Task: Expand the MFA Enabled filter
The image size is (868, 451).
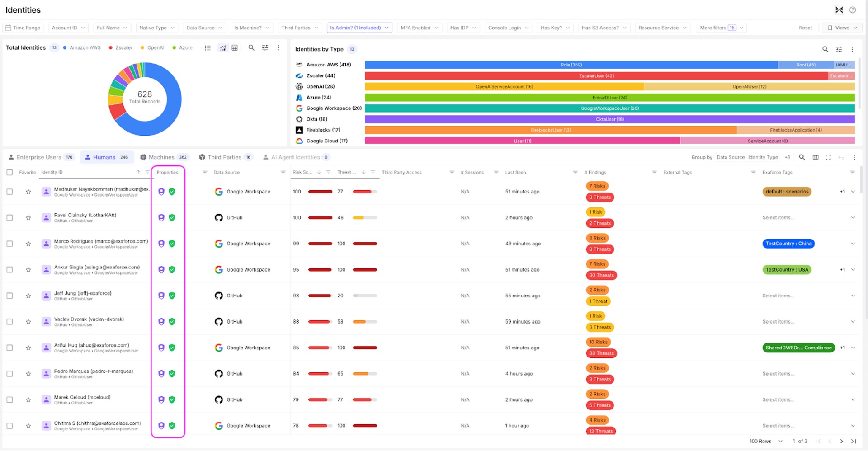Action: coord(420,28)
